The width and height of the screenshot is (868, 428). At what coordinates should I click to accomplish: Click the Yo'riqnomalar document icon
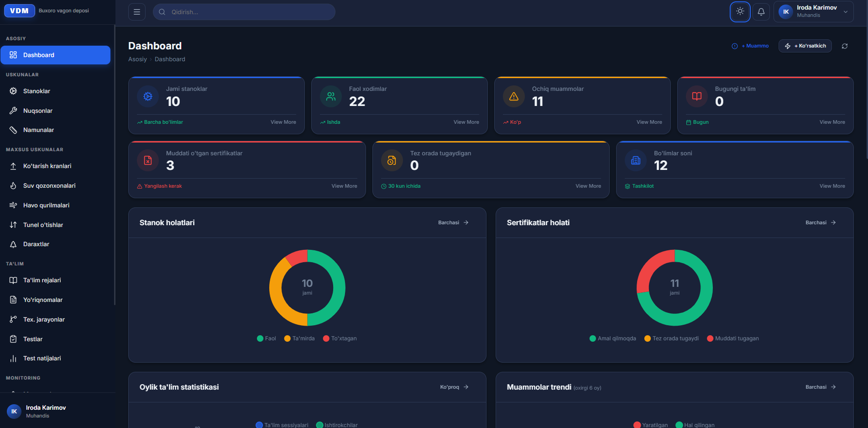[13, 300]
